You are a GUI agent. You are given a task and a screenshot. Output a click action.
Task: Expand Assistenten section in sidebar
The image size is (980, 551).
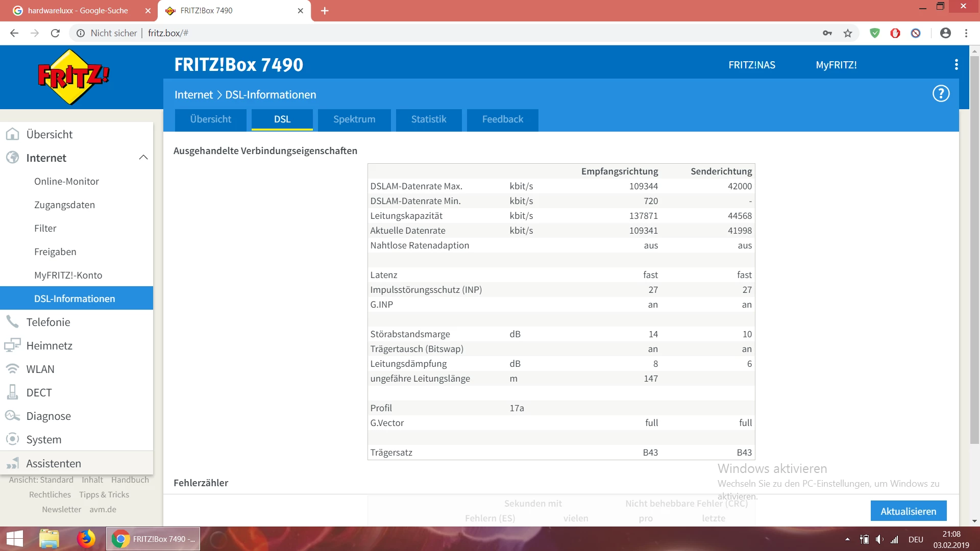(54, 463)
